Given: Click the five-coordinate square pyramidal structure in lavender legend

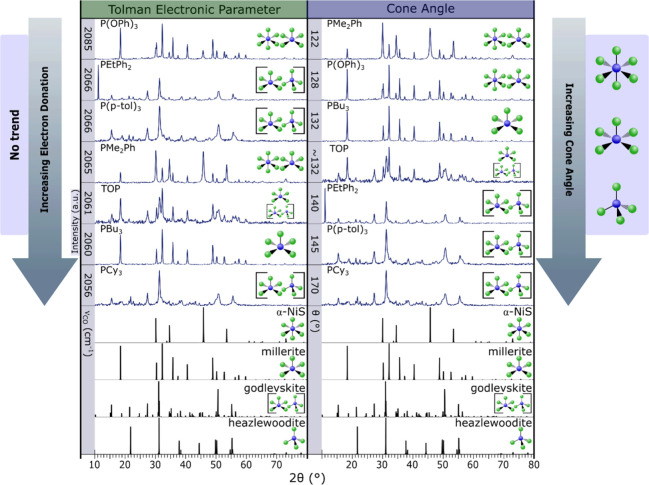Looking at the screenshot, I should coord(617,138).
